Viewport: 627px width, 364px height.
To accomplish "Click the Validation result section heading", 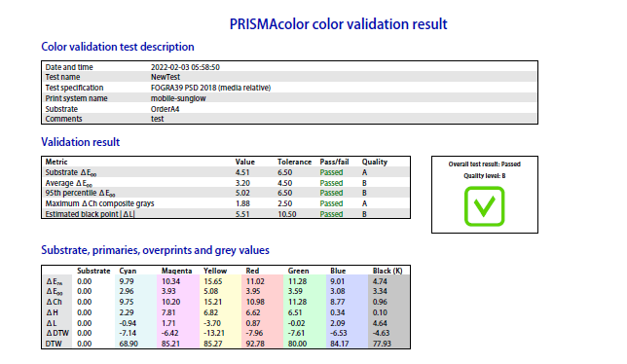I will click(x=81, y=142).
